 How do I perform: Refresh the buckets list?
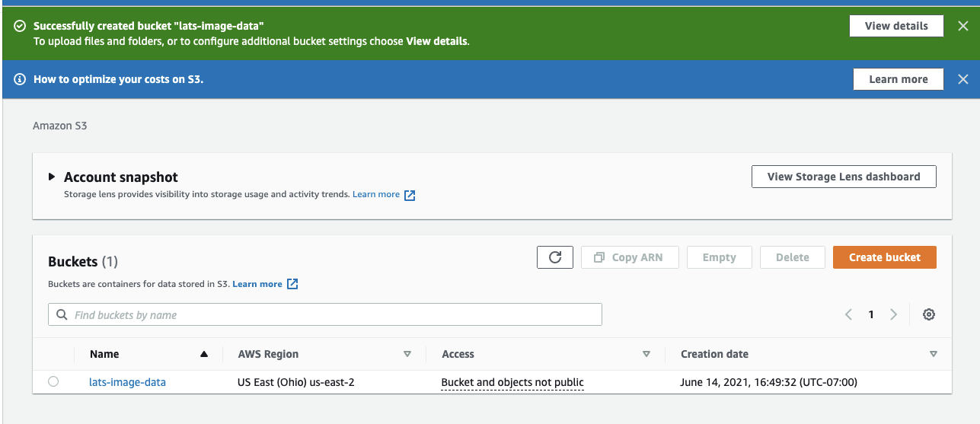[555, 257]
